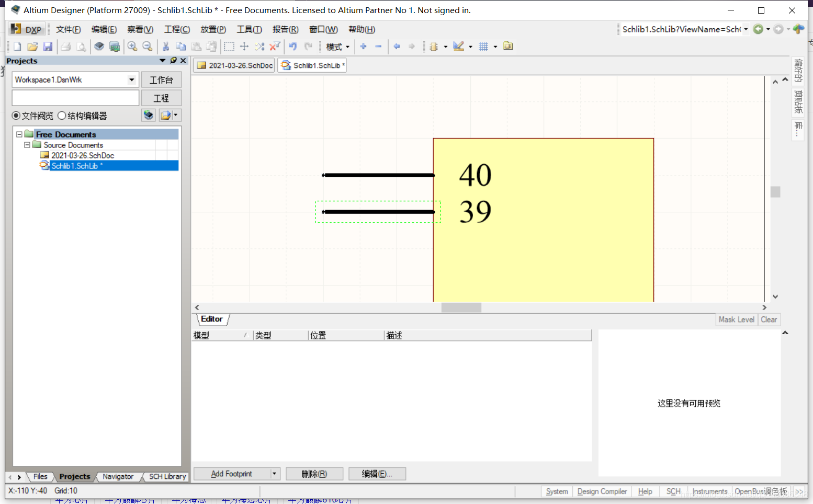813x504 pixels.
Task: Open Print Preview icon
Action: [x=81, y=47]
